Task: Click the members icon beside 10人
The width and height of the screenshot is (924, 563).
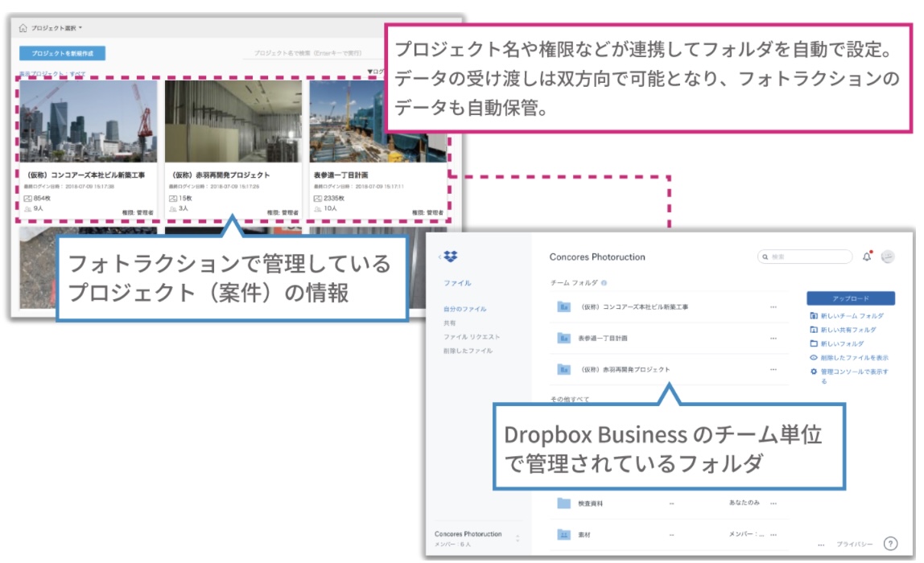Action: pyautogui.click(x=318, y=208)
